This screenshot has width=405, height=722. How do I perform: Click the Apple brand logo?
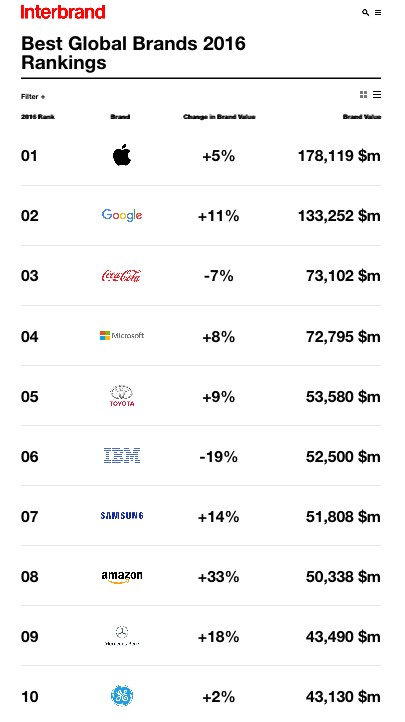point(122,155)
